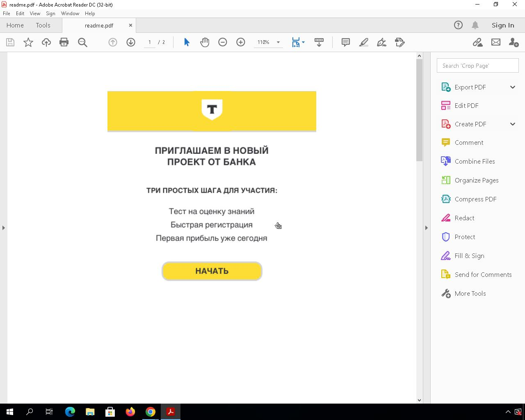The width and height of the screenshot is (525, 420).
Task: Add the file to starred favorites
Action: 28,42
